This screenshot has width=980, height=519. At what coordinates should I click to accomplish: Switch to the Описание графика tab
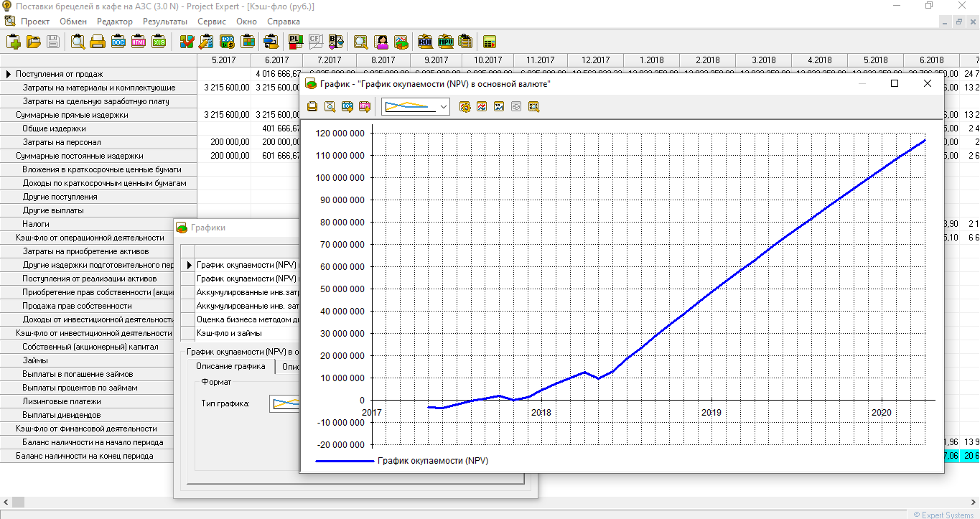[230, 366]
